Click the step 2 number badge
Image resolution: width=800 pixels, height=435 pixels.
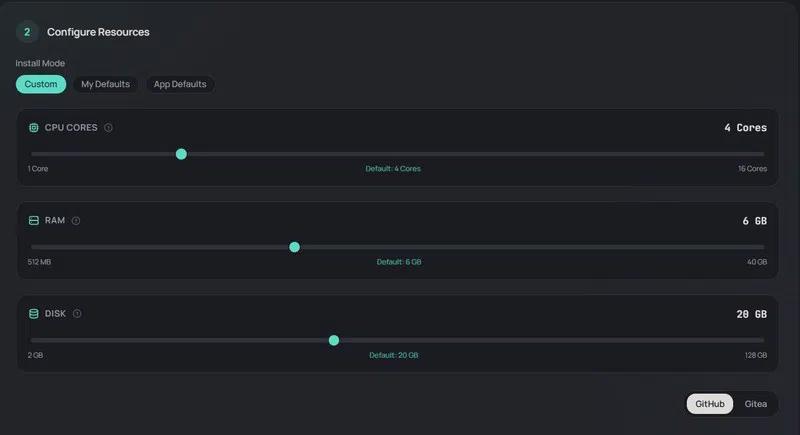(27, 32)
